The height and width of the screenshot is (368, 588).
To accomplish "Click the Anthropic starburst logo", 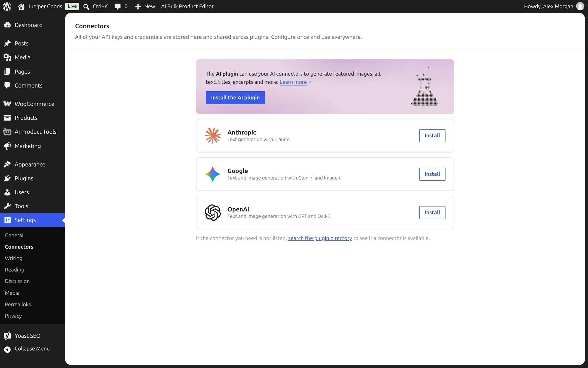I will click(x=213, y=135).
